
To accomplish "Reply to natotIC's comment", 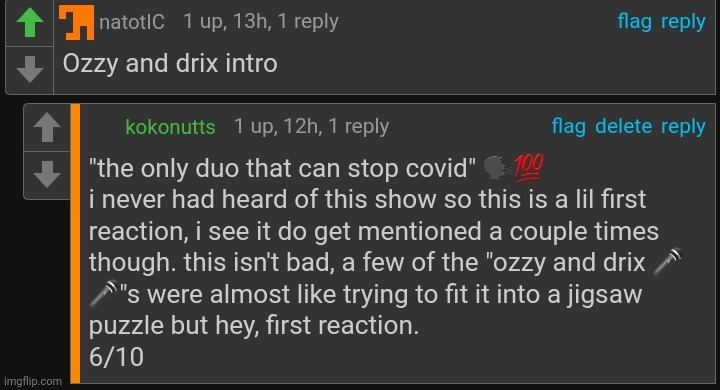I will [x=683, y=22].
